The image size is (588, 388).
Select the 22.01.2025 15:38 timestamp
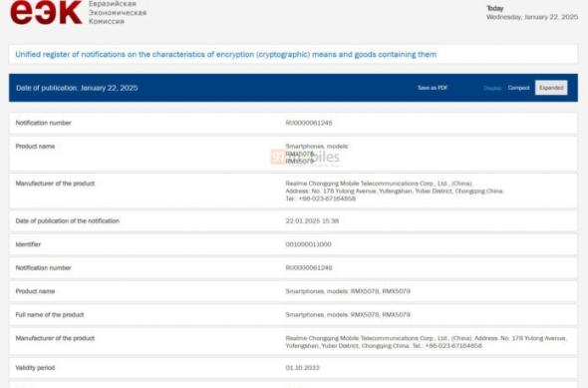click(x=312, y=221)
